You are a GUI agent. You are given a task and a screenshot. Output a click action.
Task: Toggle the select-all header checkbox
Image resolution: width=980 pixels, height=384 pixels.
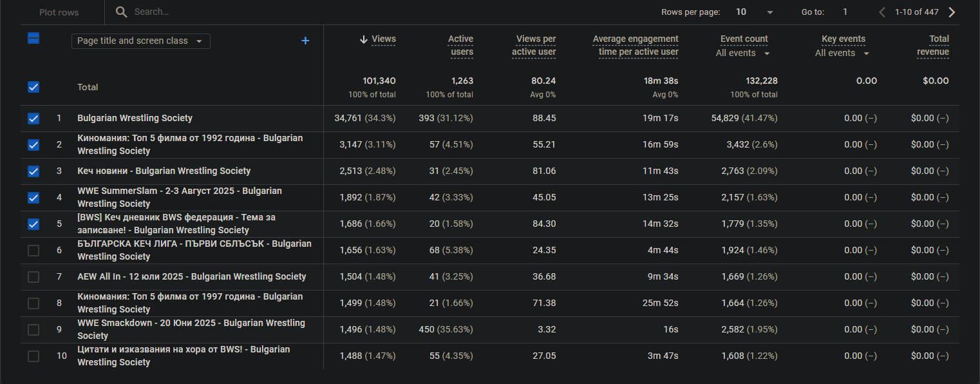point(33,39)
